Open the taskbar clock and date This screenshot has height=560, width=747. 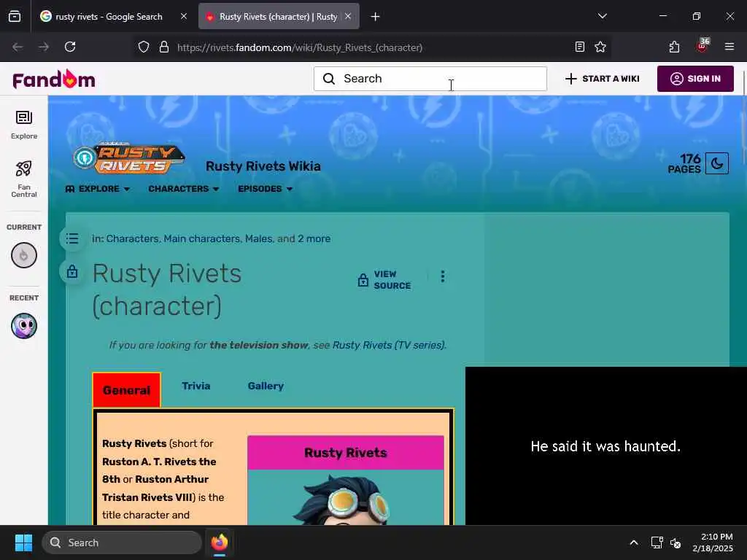(x=713, y=542)
